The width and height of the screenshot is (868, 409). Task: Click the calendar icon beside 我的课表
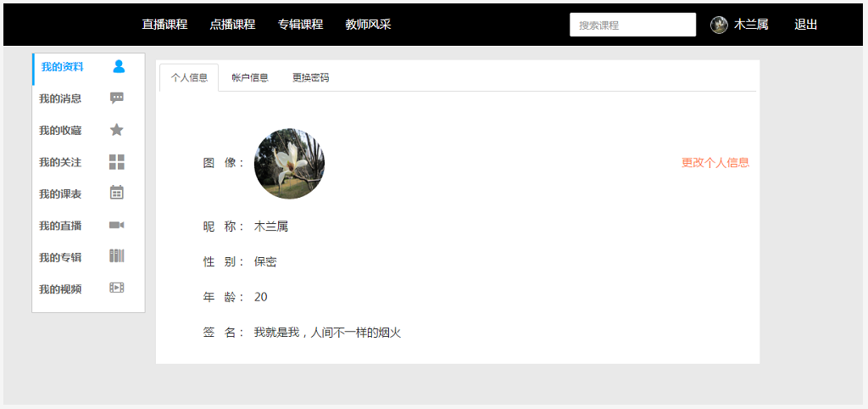pos(117,193)
